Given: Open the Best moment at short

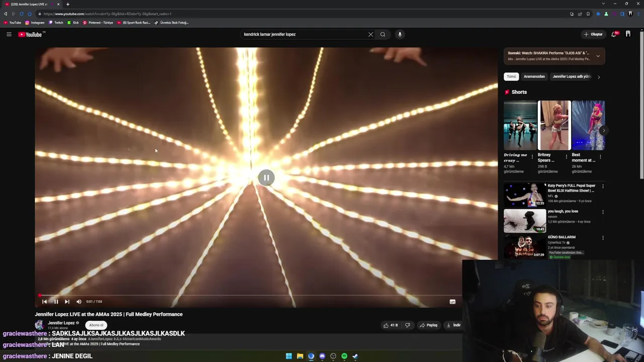Looking at the screenshot, I should point(588,125).
